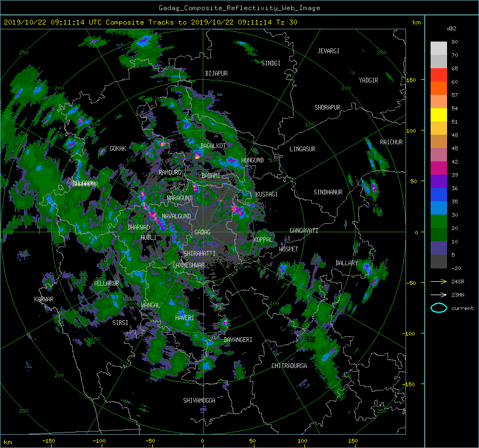The image size is (479, 448).
Task: Click the KUSTAGI city label
Action: tap(267, 194)
